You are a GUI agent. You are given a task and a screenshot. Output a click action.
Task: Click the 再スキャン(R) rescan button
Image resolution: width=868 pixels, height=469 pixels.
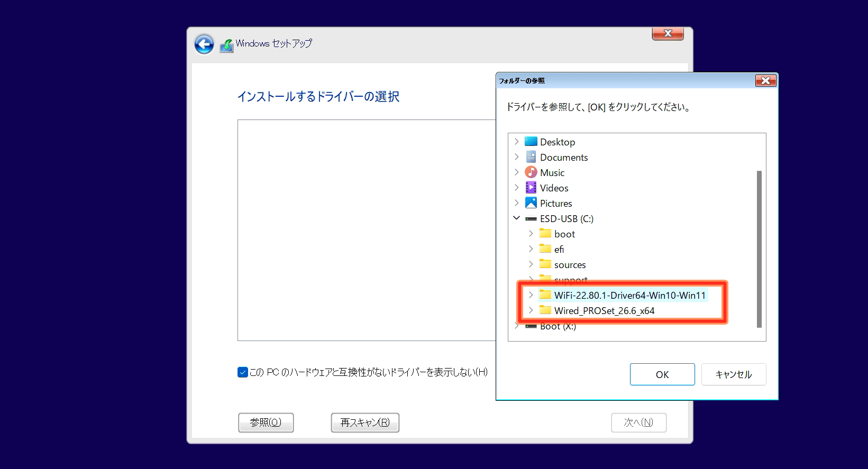click(x=365, y=422)
